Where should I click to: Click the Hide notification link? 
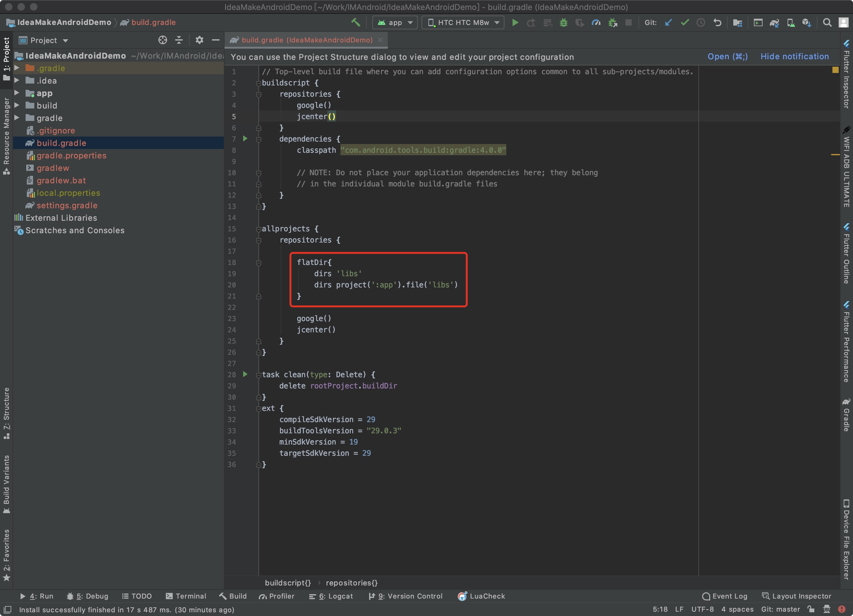click(795, 56)
